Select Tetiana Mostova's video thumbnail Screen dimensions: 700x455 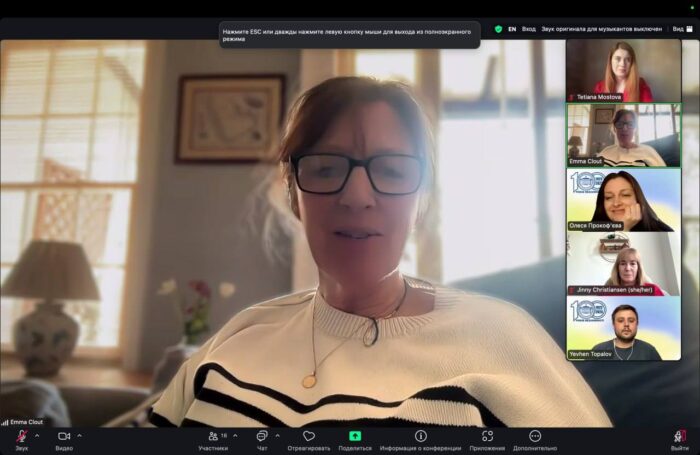pyautogui.click(x=623, y=71)
